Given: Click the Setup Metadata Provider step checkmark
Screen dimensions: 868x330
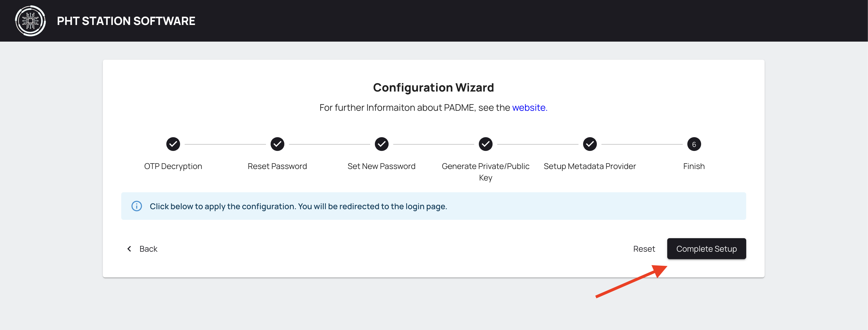Looking at the screenshot, I should 590,144.
